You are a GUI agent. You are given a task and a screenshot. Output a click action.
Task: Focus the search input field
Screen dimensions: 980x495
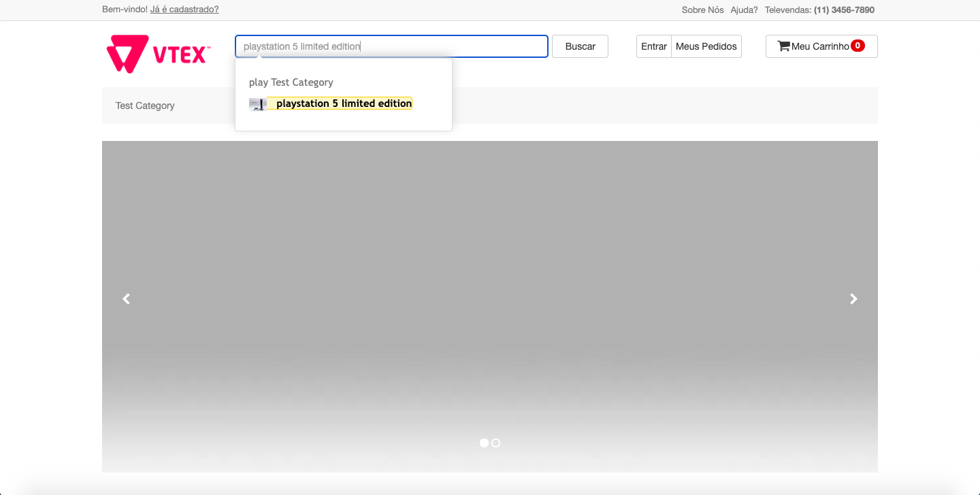pos(391,46)
